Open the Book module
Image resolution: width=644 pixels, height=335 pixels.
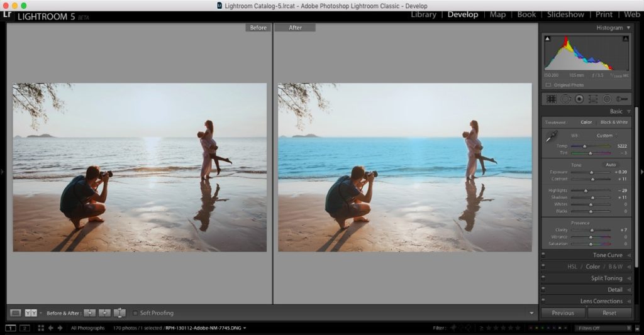[526, 14]
